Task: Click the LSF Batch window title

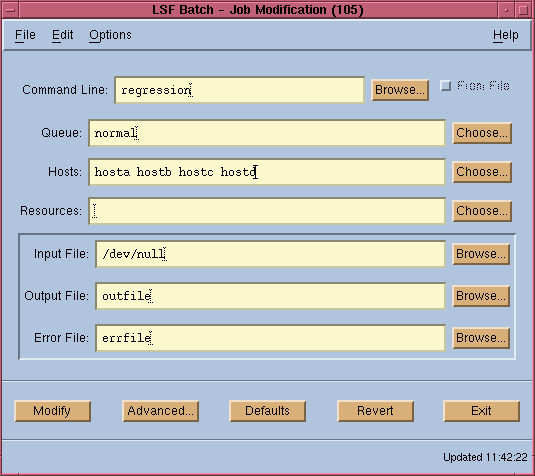Action: click(x=258, y=10)
